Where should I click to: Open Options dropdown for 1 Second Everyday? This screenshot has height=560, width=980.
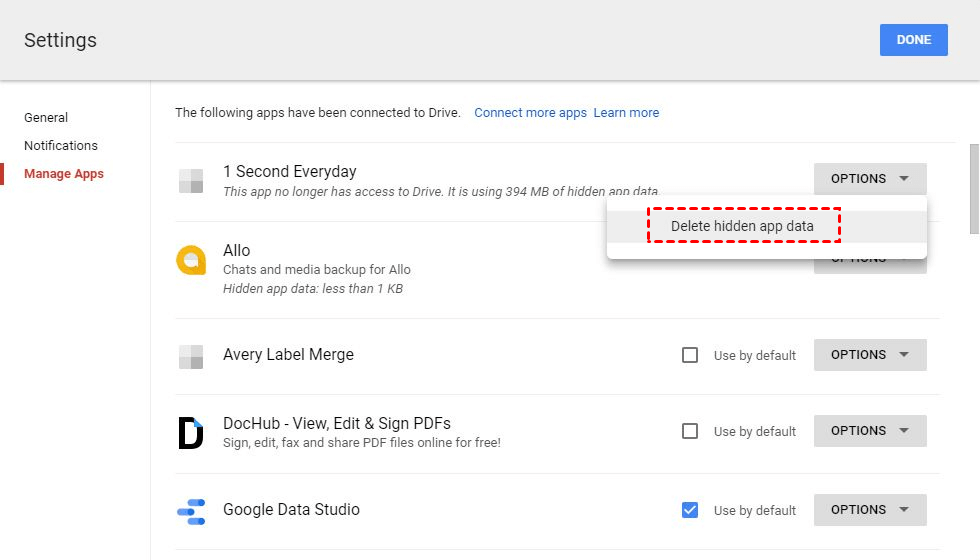[870, 179]
